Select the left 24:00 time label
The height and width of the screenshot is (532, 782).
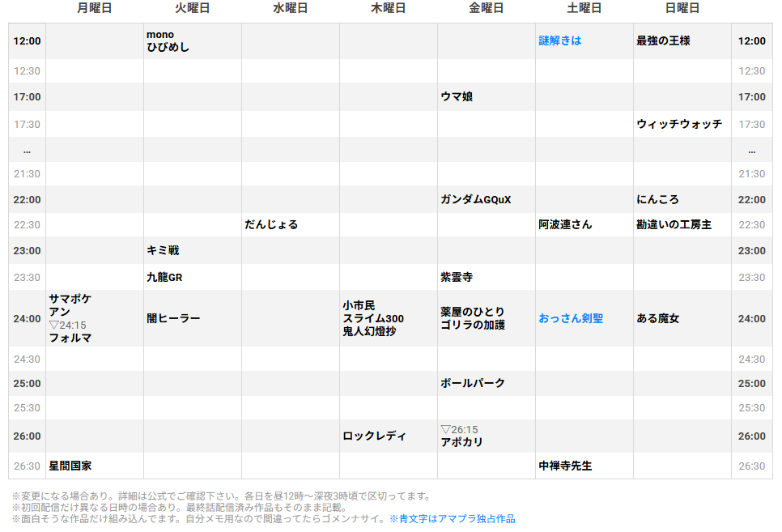[27, 318]
